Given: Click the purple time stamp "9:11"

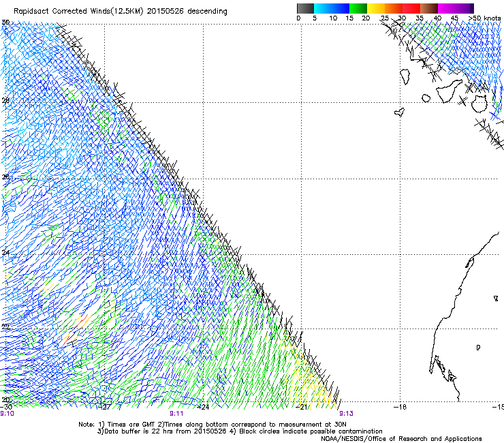Looking at the screenshot, I should pyautogui.click(x=176, y=414).
